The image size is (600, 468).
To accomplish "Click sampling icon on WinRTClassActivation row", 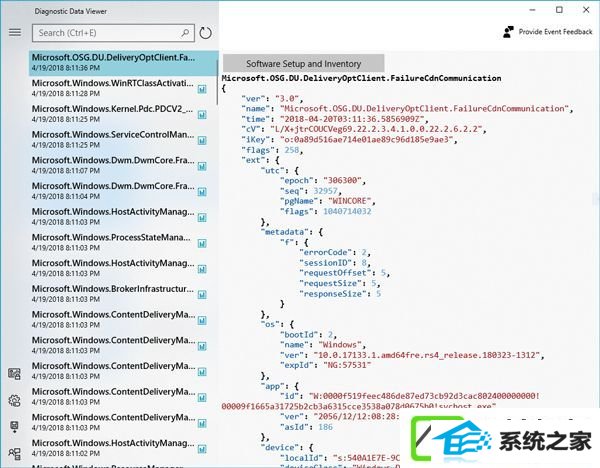I will tap(202, 89).
